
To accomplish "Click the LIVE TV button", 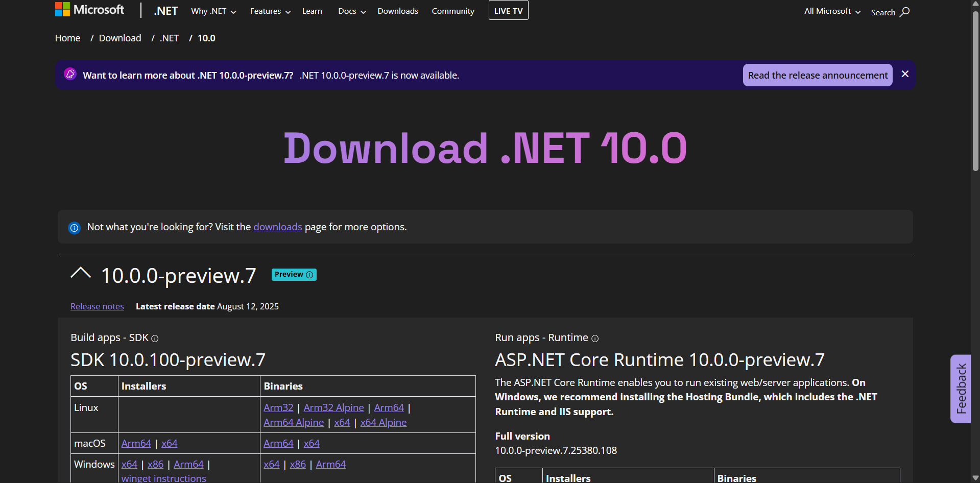I will coord(508,10).
